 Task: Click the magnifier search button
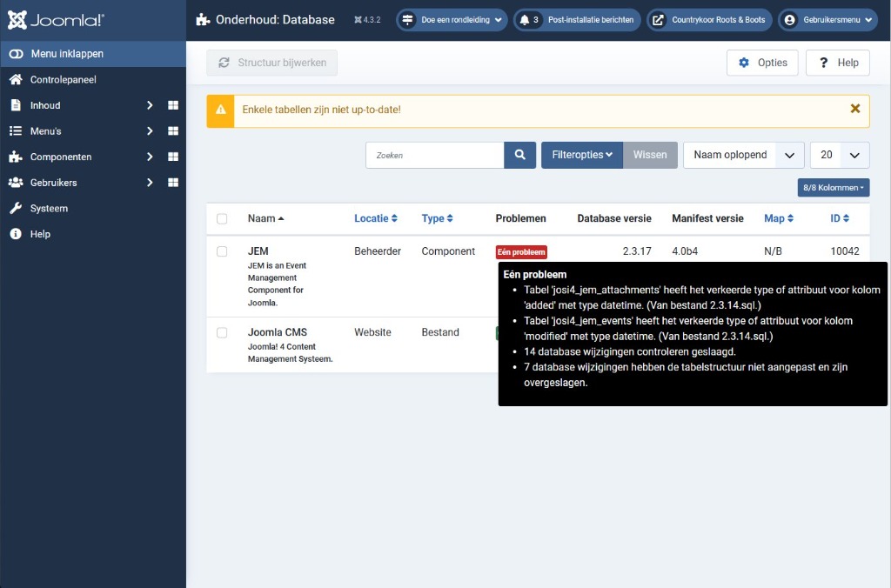(520, 155)
